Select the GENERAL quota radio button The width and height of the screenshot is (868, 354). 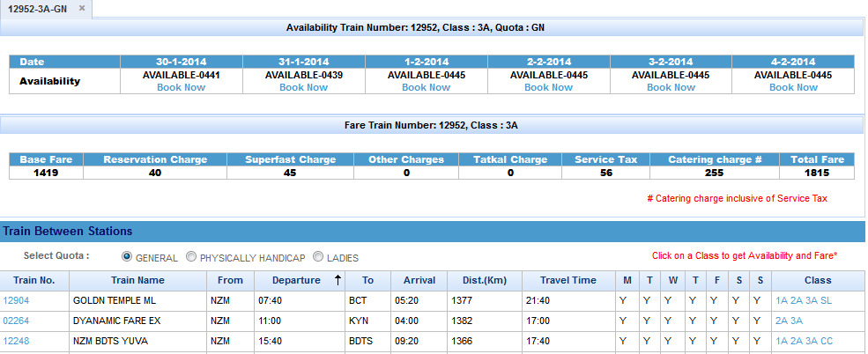pyautogui.click(x=127, y=257)
